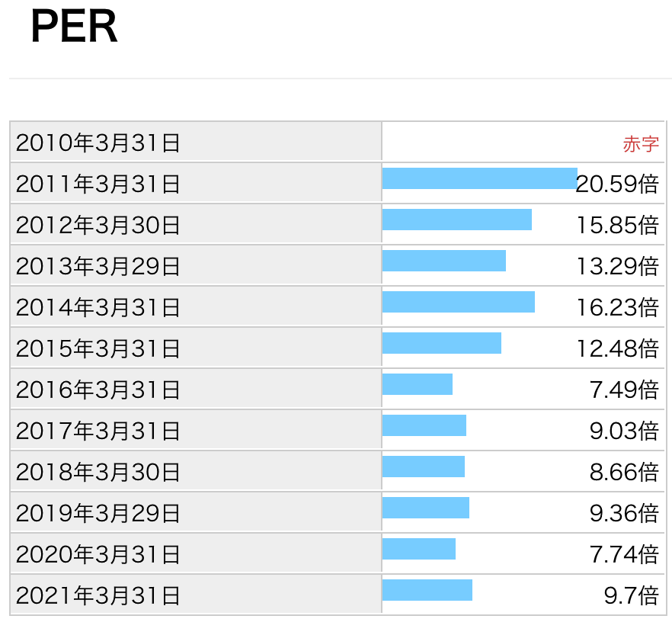
Task: Click the 2019年3月29日 date cell
Action: tap(196, 512)
